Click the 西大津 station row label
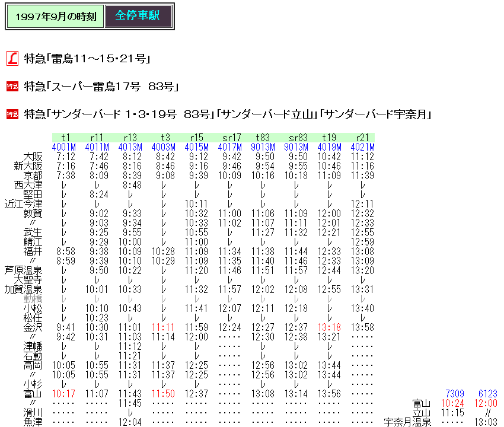Viewport: 504px width, 427px height. click(28, 185)
